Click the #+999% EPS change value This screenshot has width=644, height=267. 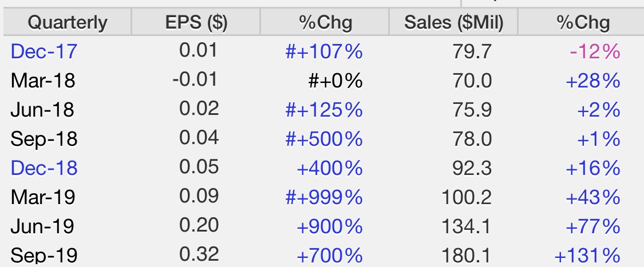[x=324, y=197]
